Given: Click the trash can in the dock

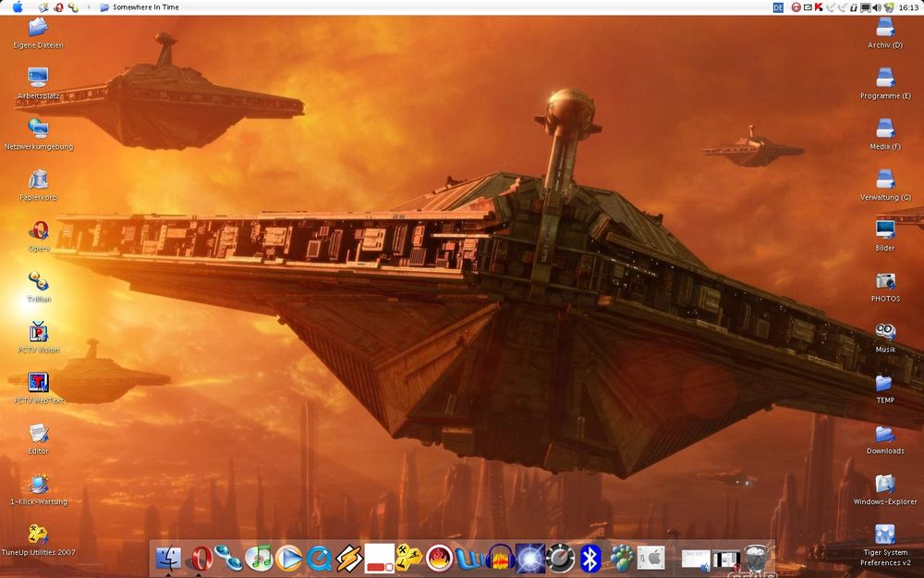Looking at the screenshot, I should [x=755, y=558].
